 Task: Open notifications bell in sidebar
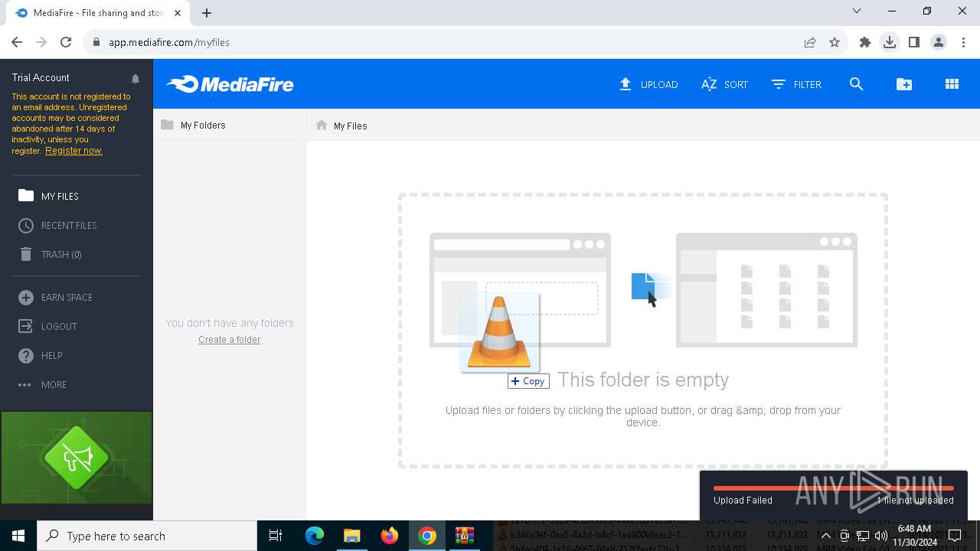pyautogui.click(x=136, y=79)
